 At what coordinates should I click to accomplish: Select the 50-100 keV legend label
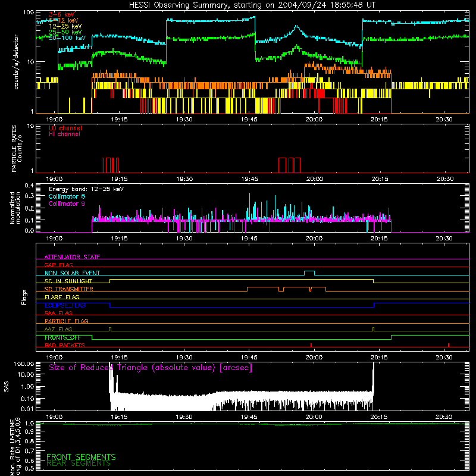click(67, 38)
